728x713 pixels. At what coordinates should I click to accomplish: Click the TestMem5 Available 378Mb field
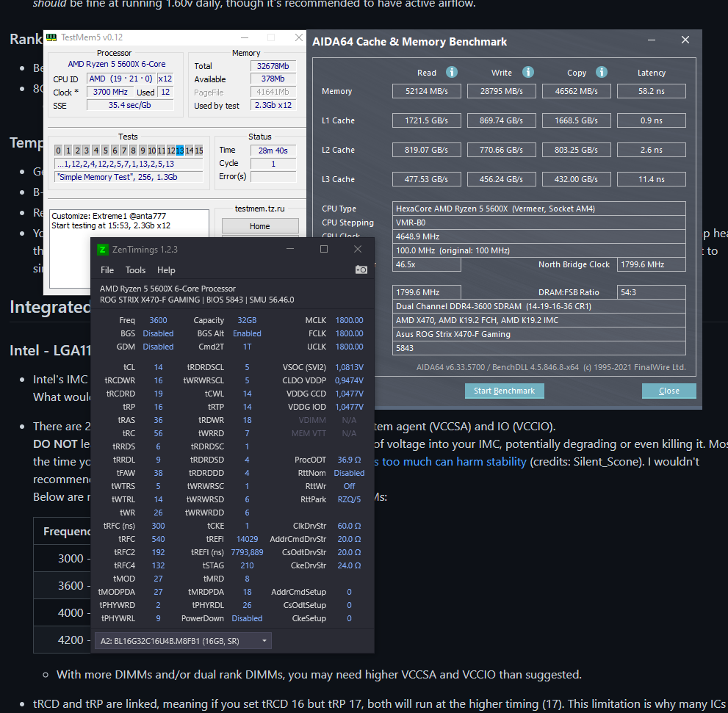[273, 79]
